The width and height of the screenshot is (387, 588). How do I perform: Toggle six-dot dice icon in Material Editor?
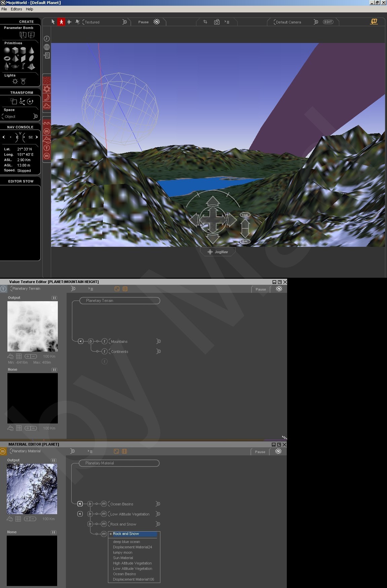point(124,451)
